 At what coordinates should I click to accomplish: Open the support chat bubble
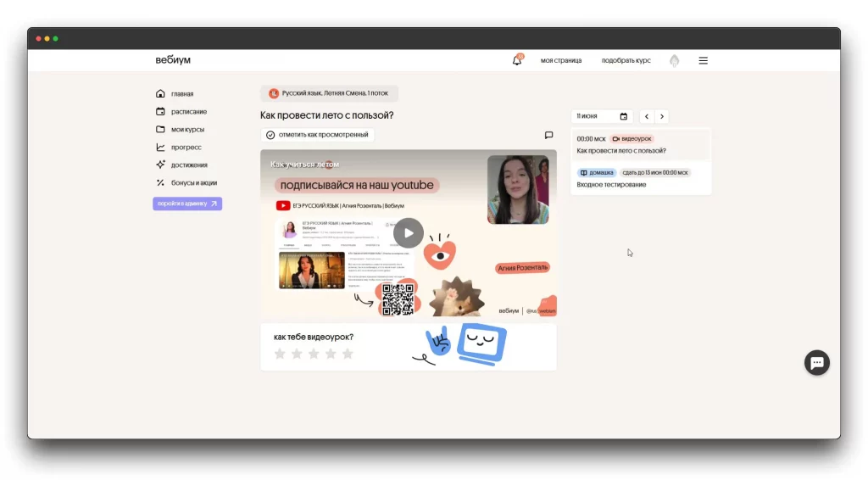[816, 363]
